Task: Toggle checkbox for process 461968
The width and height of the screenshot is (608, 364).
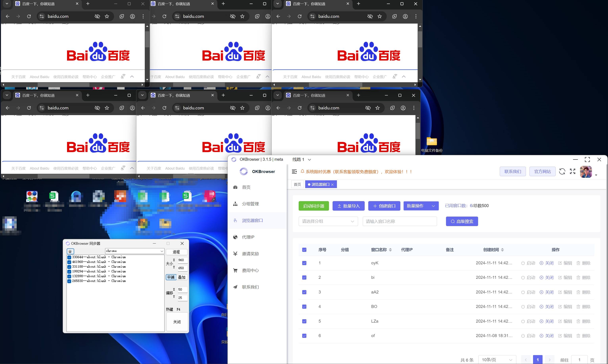Action: (x=69, y=262)
